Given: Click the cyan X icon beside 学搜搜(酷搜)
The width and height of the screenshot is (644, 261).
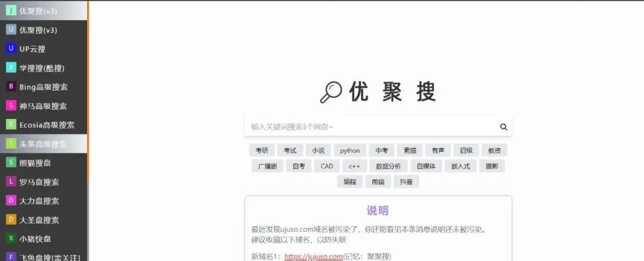Looking at the screenshot, I should point(11,68).
